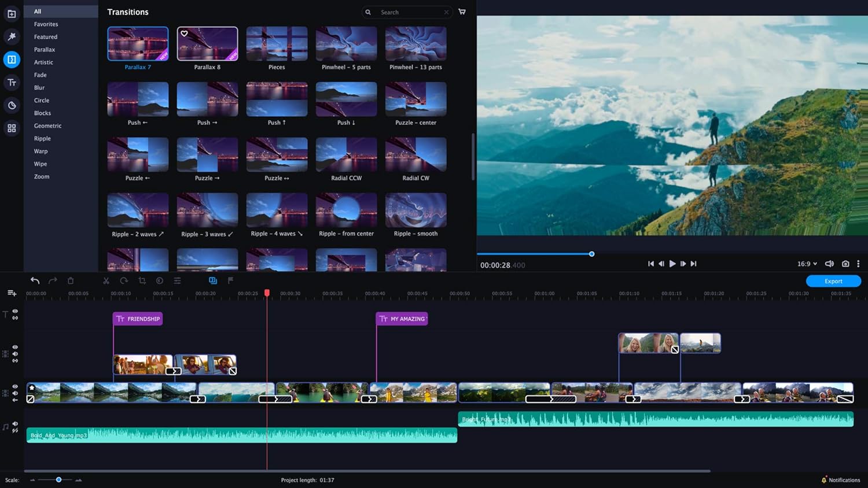Click the preview progress bar handle
Screen dimensions: 868x488
[x=591, y=254]
